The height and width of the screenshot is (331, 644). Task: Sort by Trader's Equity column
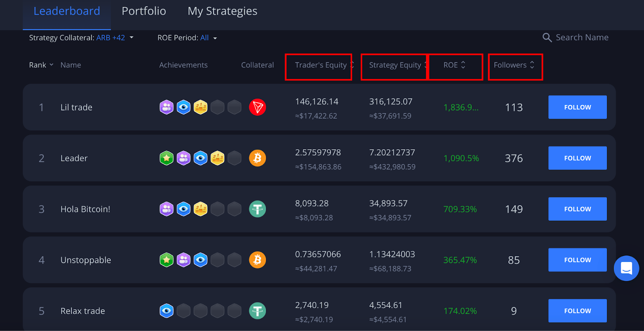click(x=324, y=65)
